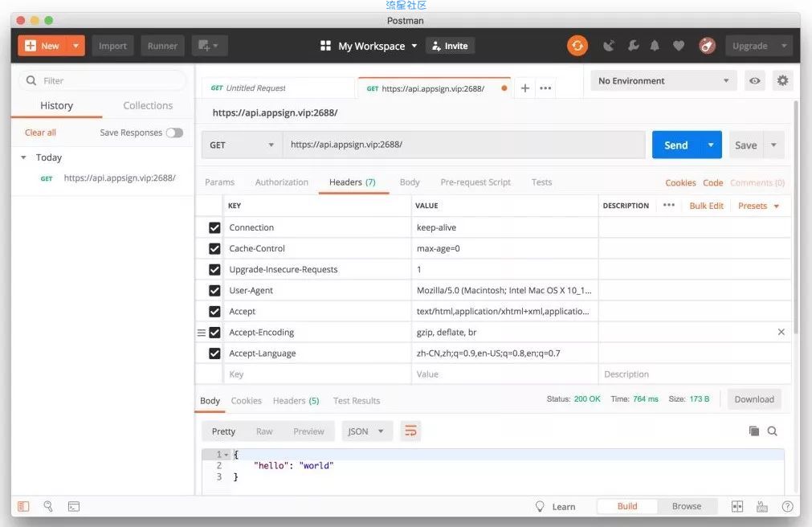Open keyboard shortcuts icon
812x527 pixels.
point(762,506)
